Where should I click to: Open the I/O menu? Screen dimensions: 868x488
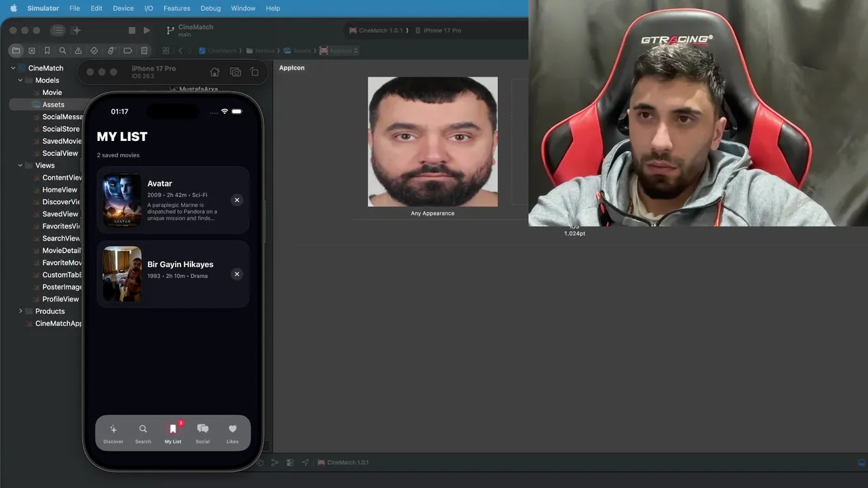point(149,8)
